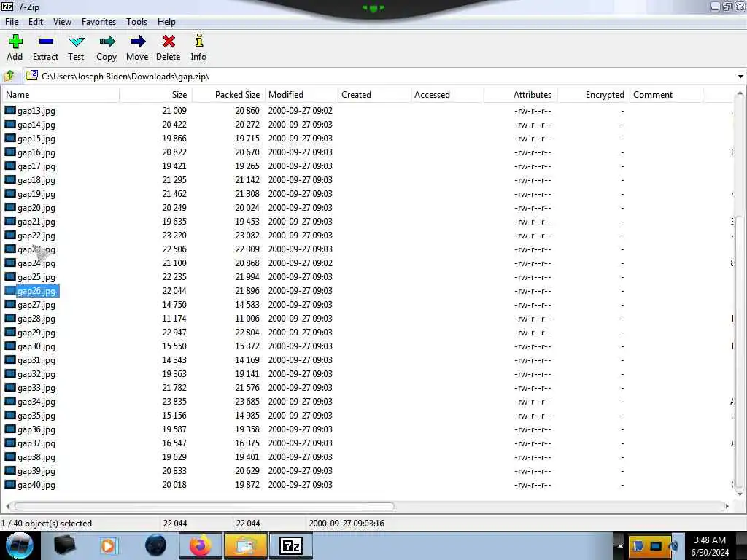Go up one folder level icon
Viewport: 747px width, 560px height.
[9, 76]
